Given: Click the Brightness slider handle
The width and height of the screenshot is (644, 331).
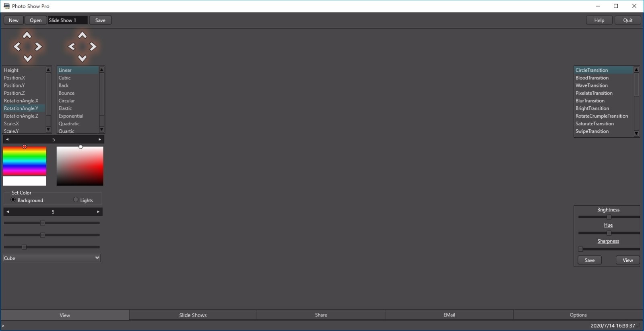Looking at the screenshot, I should coord(609,217).
